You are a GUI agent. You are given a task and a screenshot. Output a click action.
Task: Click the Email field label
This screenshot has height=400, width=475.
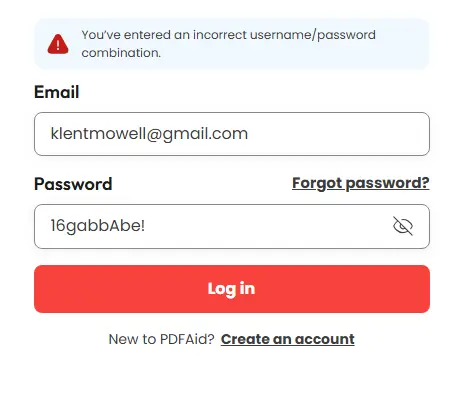(57, 92)
